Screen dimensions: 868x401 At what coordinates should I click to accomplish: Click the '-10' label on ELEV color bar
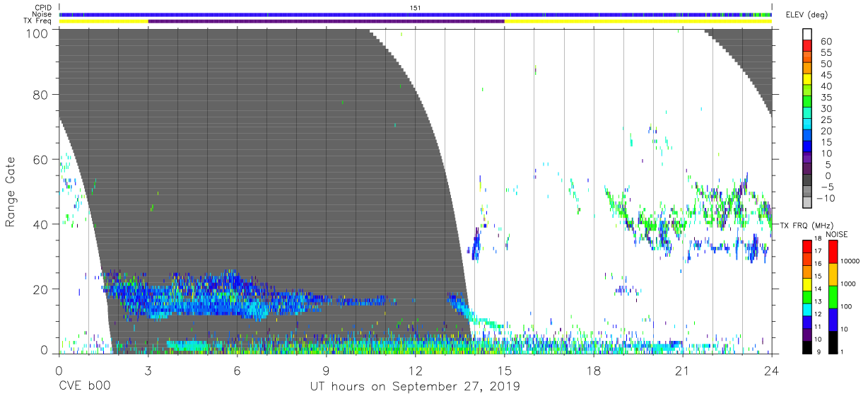click(x=826, y=198)
